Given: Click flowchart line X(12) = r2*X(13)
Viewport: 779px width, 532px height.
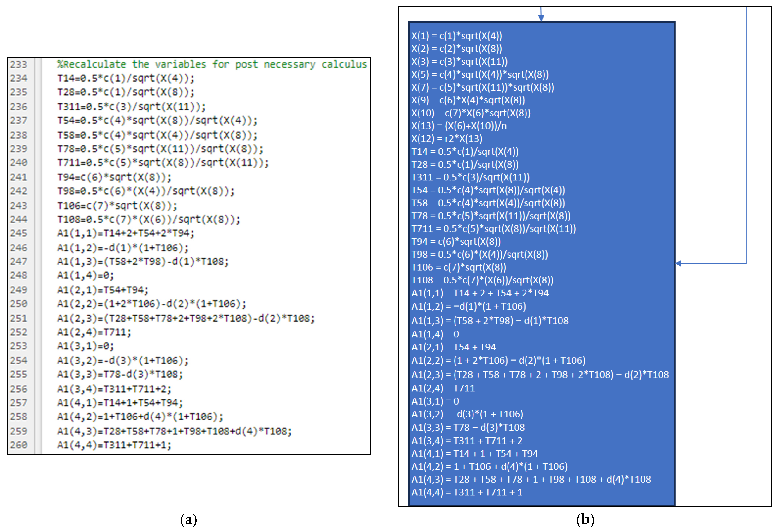Looking at the screenshot, I should pos(447,139).
